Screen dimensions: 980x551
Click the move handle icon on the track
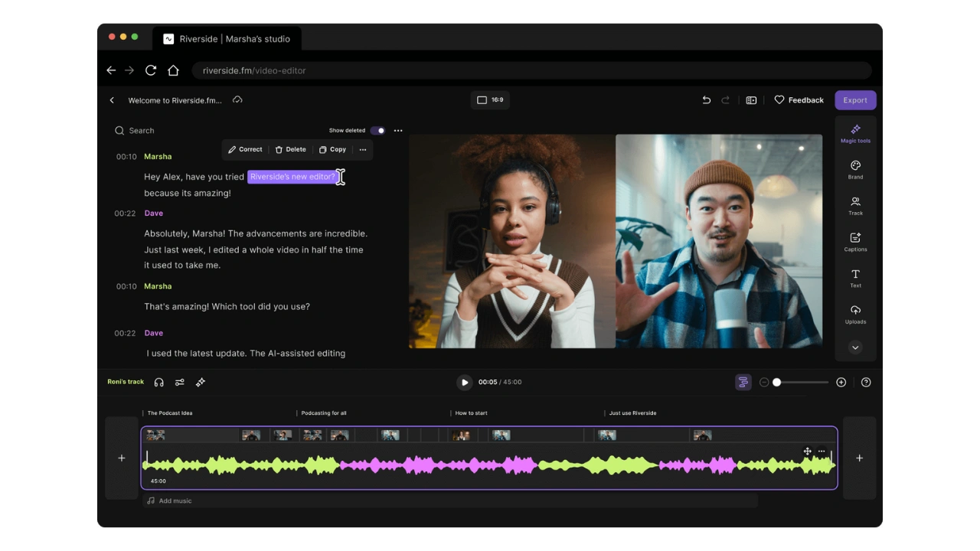pos(807,452)
